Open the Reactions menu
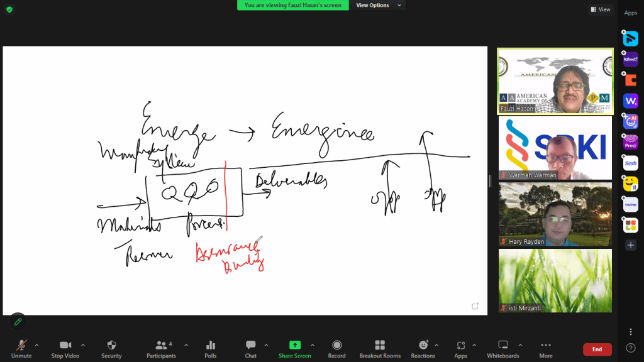This screenshot has width=644, height=362. click(423, 349)
